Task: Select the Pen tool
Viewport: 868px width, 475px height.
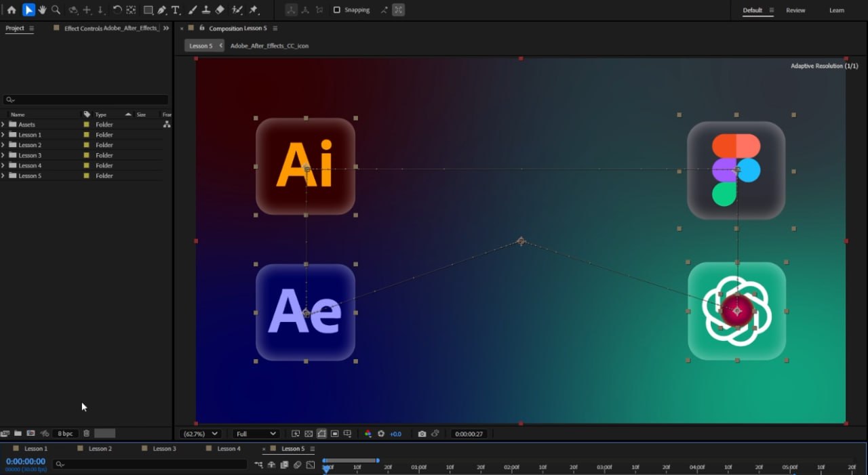Action: (x=162, y=10)
